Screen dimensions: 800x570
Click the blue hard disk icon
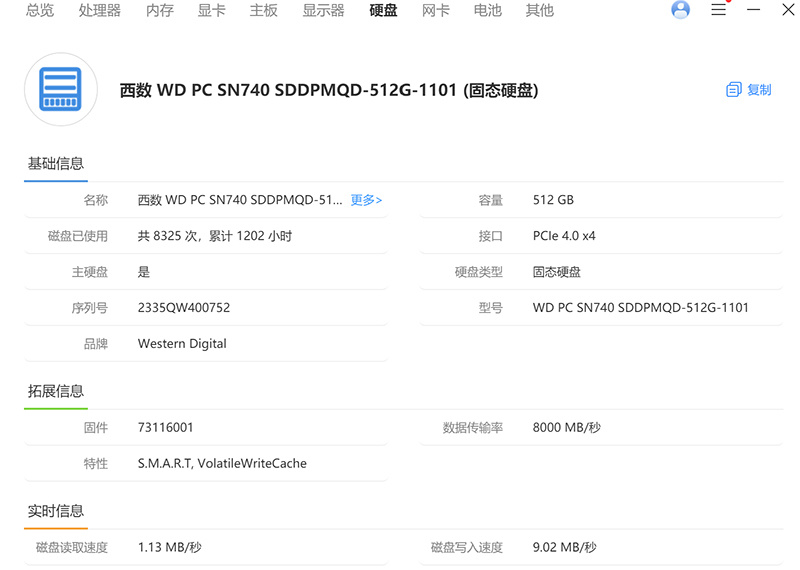pyautogui.click(x=61, y=89)
